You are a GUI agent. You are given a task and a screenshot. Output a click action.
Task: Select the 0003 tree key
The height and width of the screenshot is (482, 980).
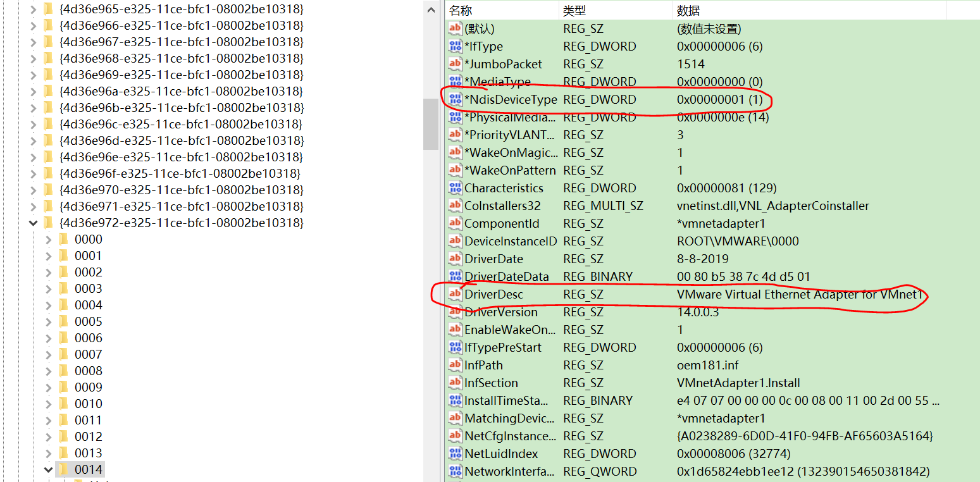tap(88, 288)
